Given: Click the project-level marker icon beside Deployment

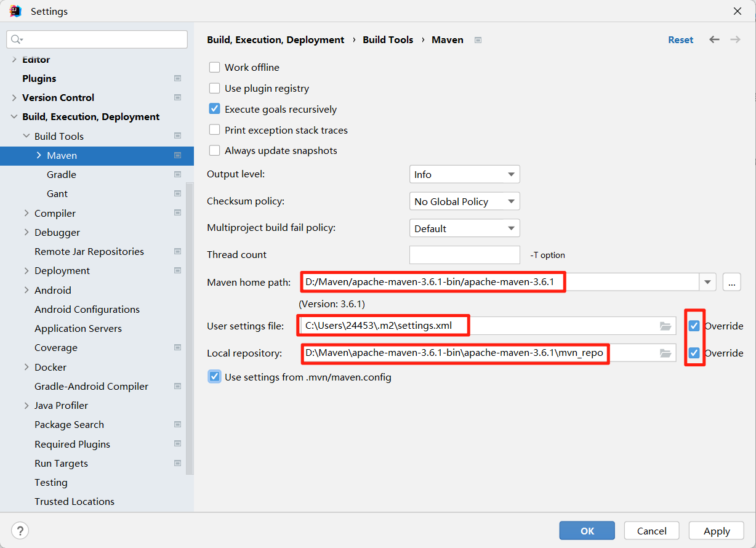Looking at the screenshot, I should point(177,270).
